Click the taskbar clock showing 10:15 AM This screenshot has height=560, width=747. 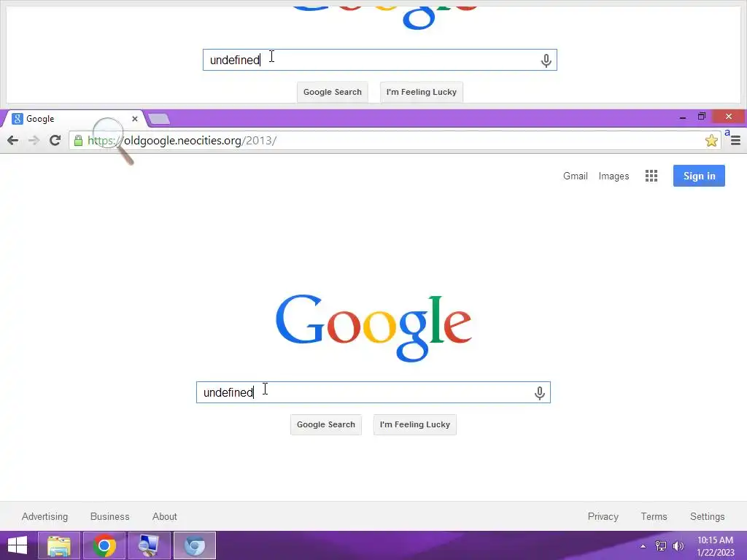click(716, 546)
